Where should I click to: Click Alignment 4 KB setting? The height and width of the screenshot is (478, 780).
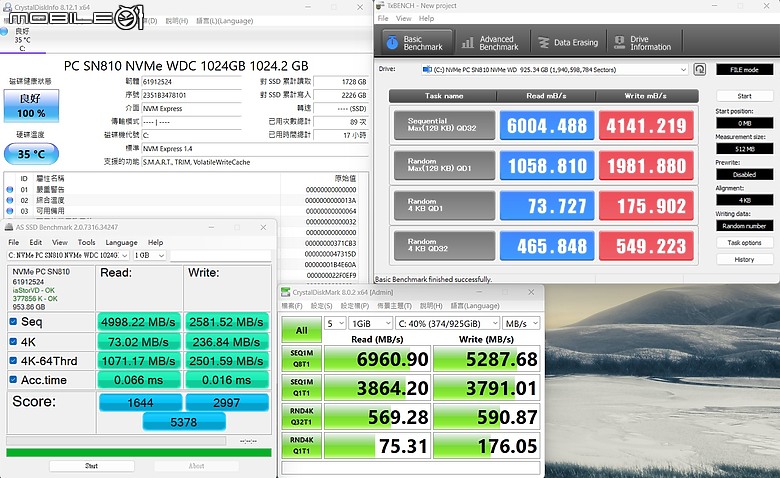tap(744, 200)
